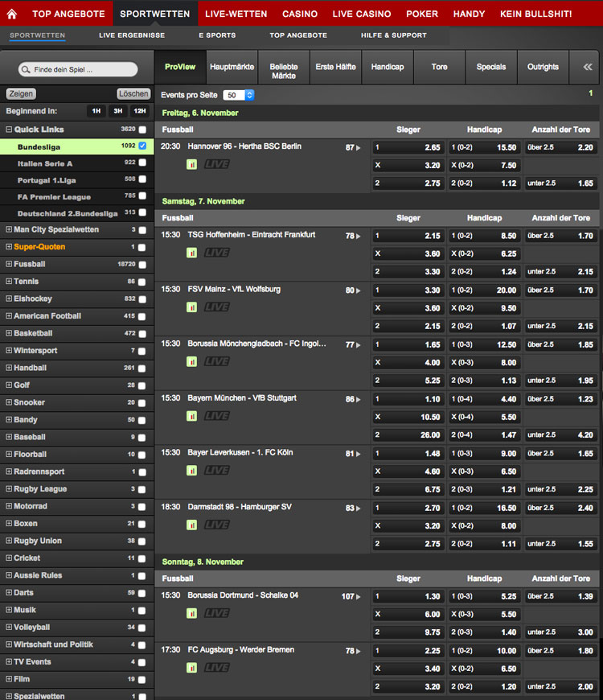Select über 2.5 for Dortmund at 1.39
The height and width of the screenshot is (700, 603).
560,596
